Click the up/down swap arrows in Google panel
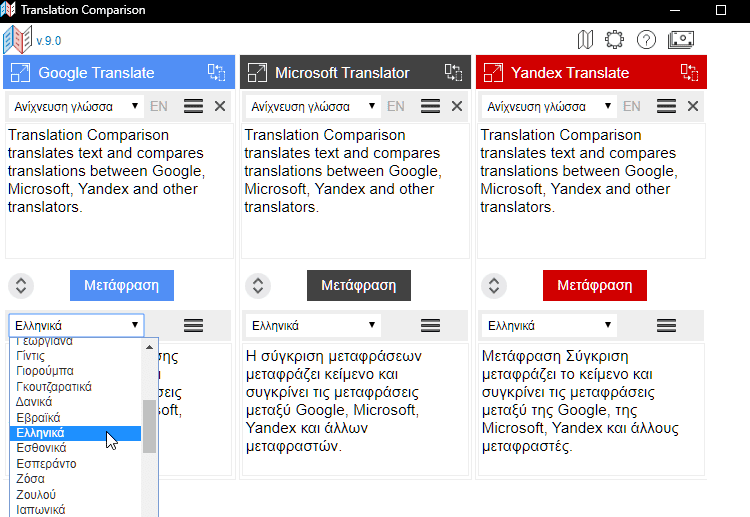 (x=21, y=286)
